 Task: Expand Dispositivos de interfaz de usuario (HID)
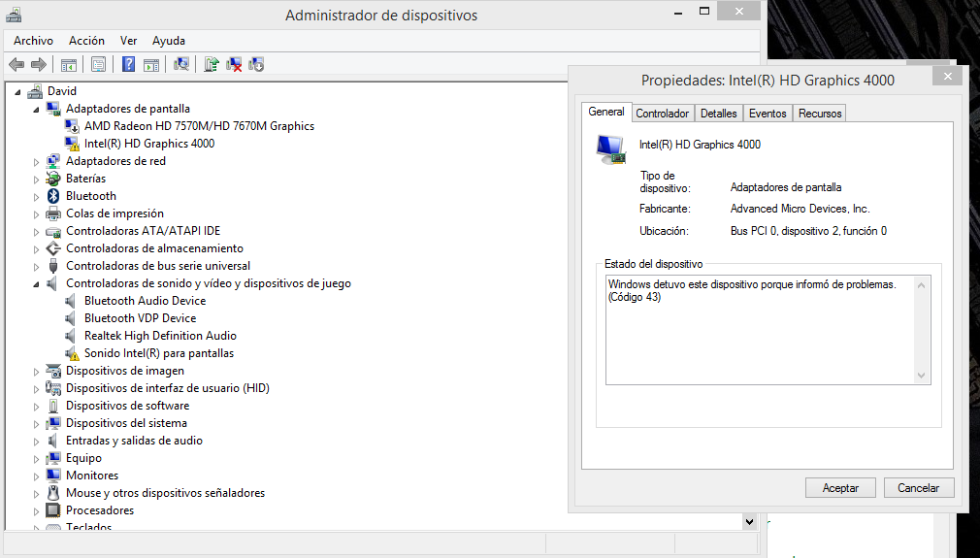pyautogui.click(x=36, y=389)
